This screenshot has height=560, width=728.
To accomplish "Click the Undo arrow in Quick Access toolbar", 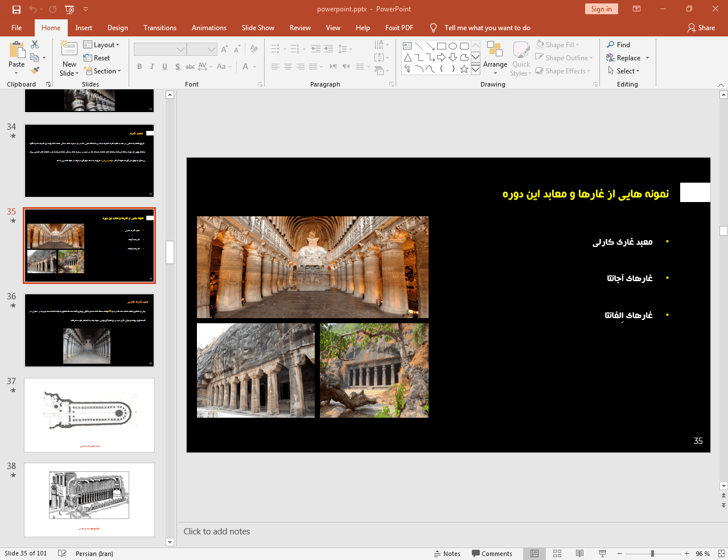I will tap(32, 9).
